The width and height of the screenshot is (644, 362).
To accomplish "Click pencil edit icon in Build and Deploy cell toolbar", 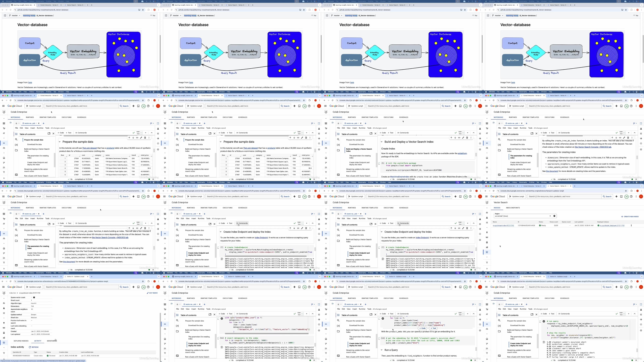I will [463, 138].
